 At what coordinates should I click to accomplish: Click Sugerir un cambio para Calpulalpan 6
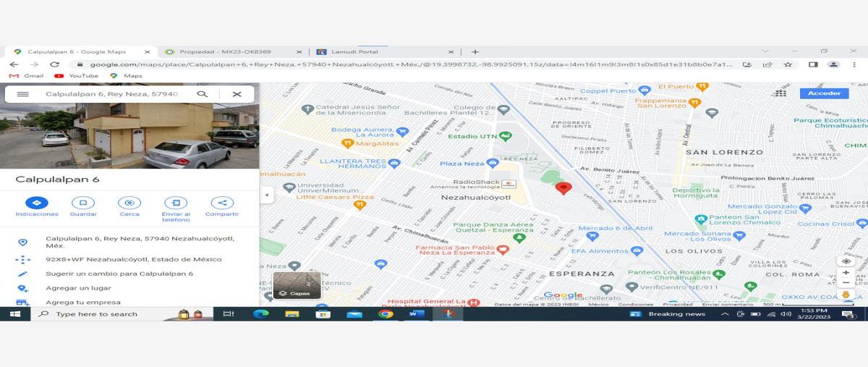(119, 274)
